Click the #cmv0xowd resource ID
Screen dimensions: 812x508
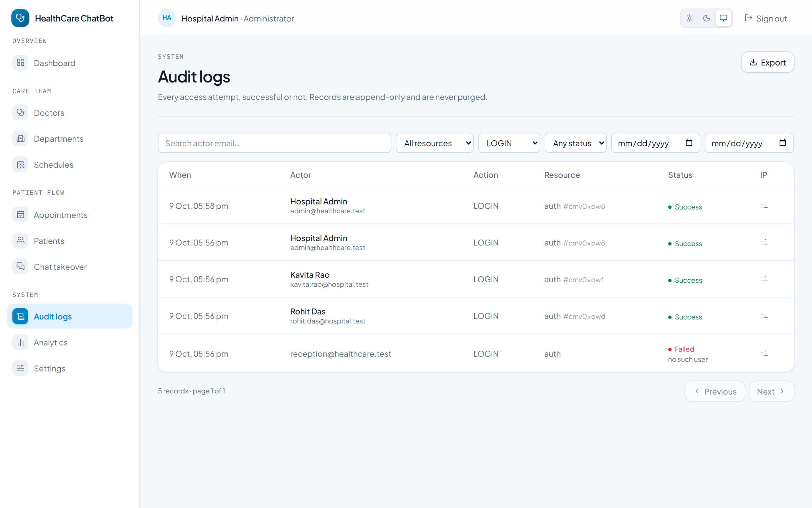(x=584, y=317)
